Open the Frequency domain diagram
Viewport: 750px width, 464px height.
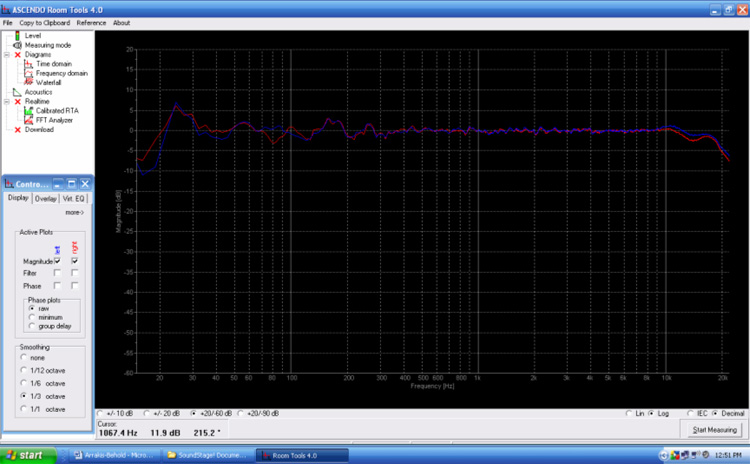[x=29, y=73]
